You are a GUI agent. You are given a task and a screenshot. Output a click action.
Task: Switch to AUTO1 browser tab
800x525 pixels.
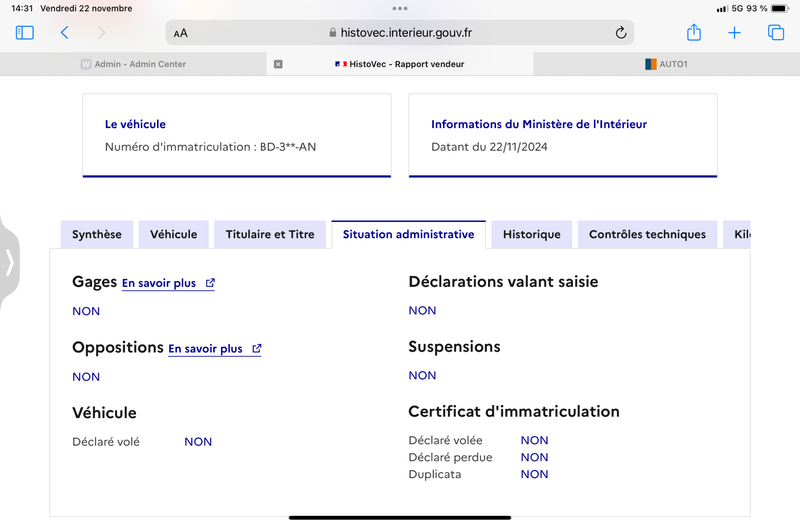pyautogui.click(x=666, y=64)
